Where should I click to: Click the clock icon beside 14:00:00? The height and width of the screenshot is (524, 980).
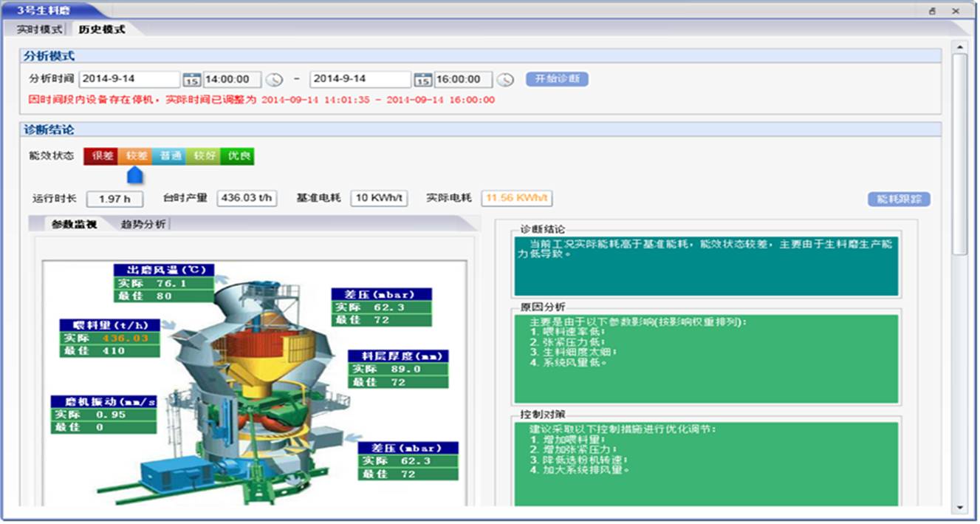click(x=274, y=80)
